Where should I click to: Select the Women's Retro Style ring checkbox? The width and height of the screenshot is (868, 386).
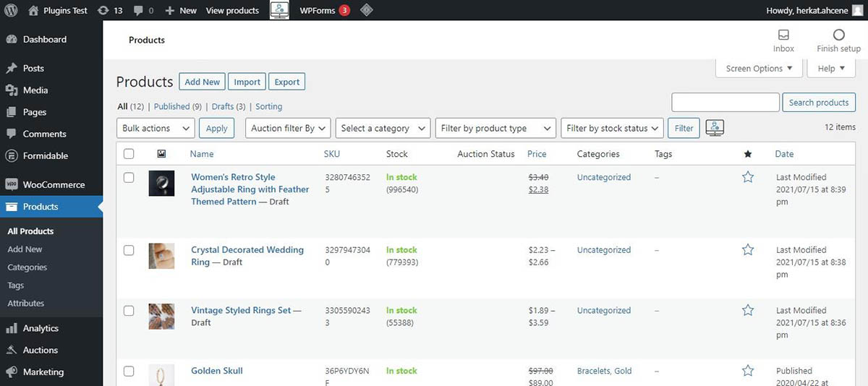pyautogui.click(x=129, y=178)
